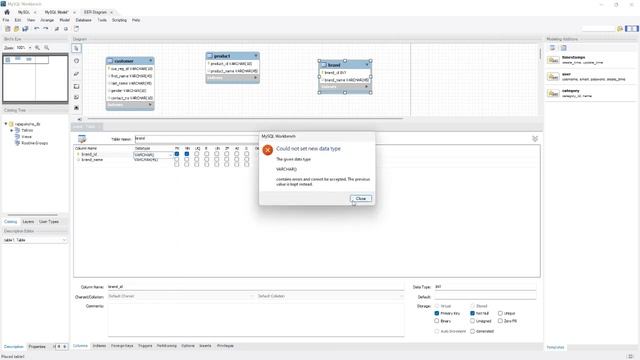This screenshot has height=360, width=640.
Task: Switch to the Foreign Keys tab
Action: click(122, 346)
